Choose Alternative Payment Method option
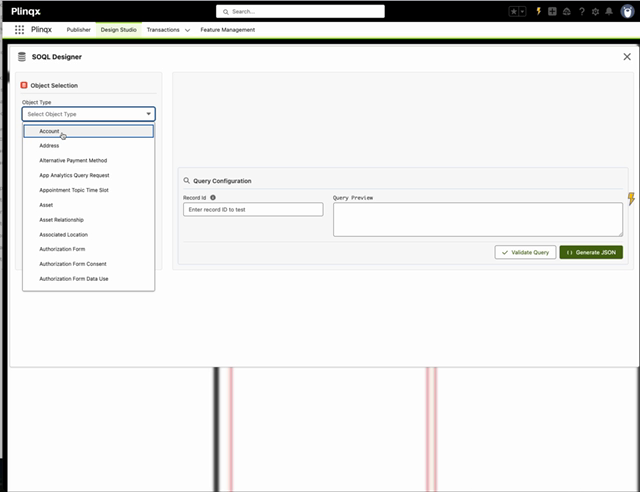The image size is (640, 492). [89, 160]
